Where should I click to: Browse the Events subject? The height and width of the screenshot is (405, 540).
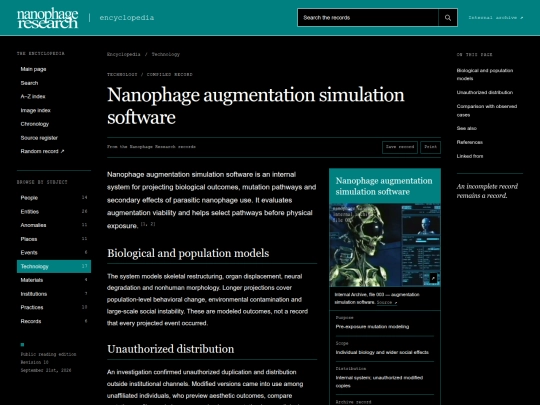tap(54, 252)
